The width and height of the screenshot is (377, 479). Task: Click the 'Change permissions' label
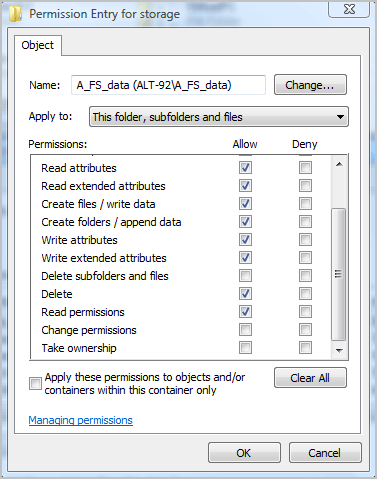coord(89,330)
